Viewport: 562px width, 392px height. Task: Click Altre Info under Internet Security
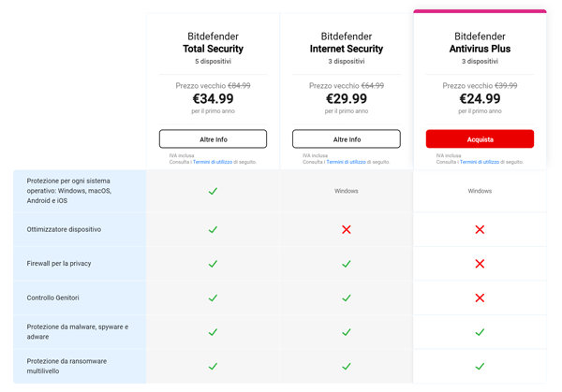tap(347, 139)
